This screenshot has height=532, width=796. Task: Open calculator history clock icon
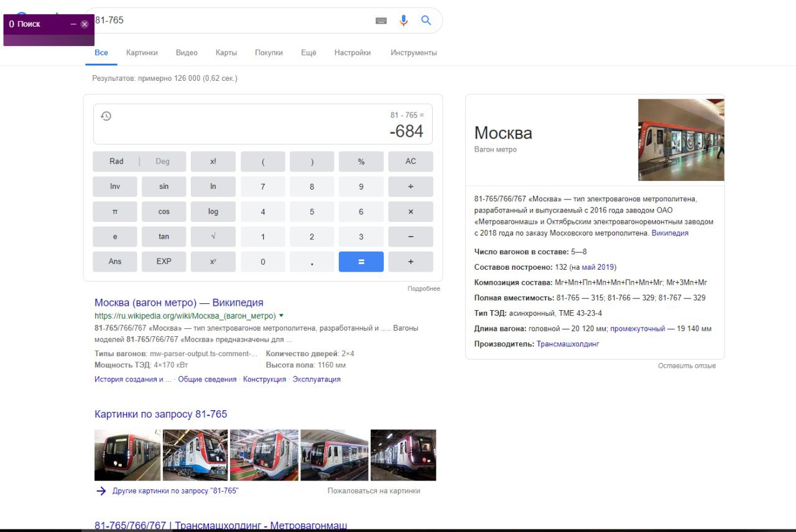(x=106, y=116)
